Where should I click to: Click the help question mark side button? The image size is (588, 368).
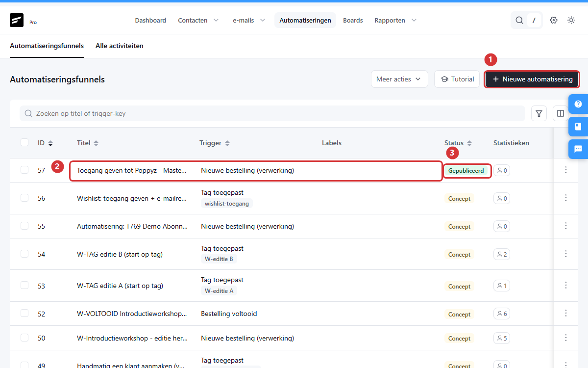coord(578,104)
